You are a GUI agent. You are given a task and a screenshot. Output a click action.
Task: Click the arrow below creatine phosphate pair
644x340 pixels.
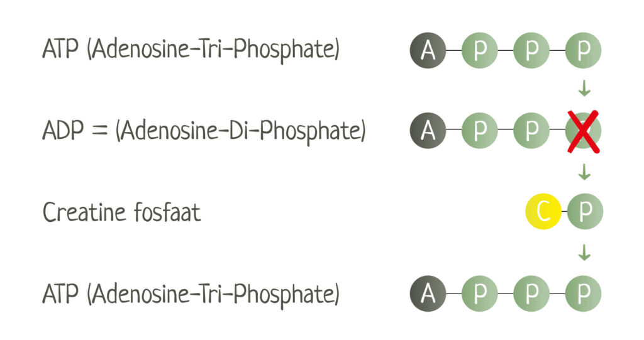[x=584, y=253]
